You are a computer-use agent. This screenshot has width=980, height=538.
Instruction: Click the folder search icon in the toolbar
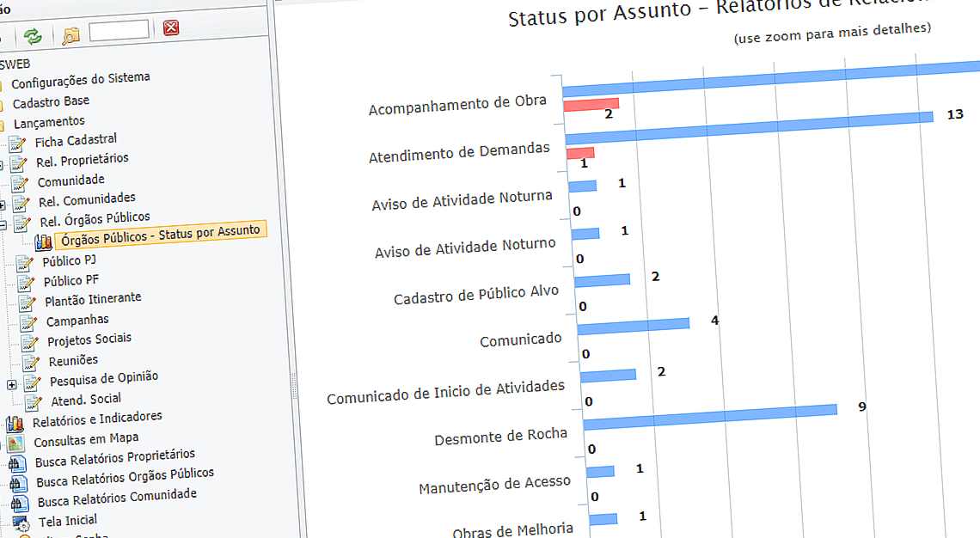[71, 36]
